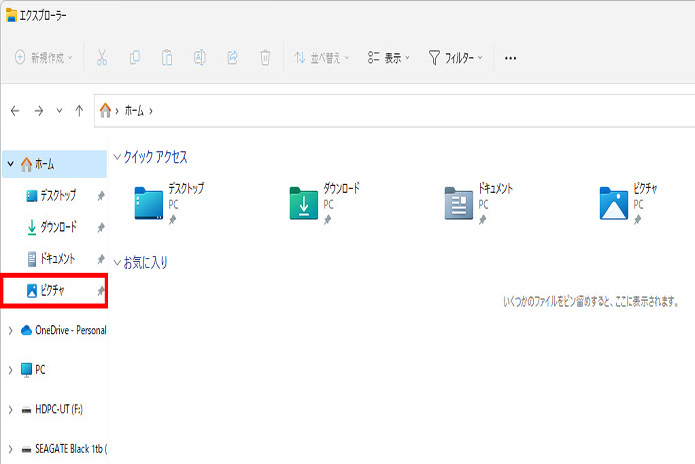Click the up arrow to parent folder
The width and height of the screenshot is (695, 464).
pos(79,111)
